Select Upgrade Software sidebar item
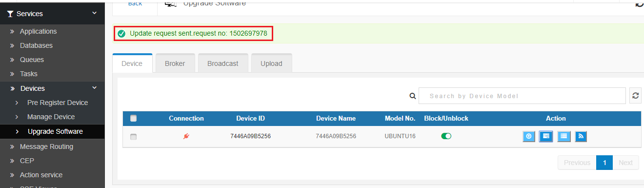The height and width of the screenshot is (188, 644). coord(52,131)
